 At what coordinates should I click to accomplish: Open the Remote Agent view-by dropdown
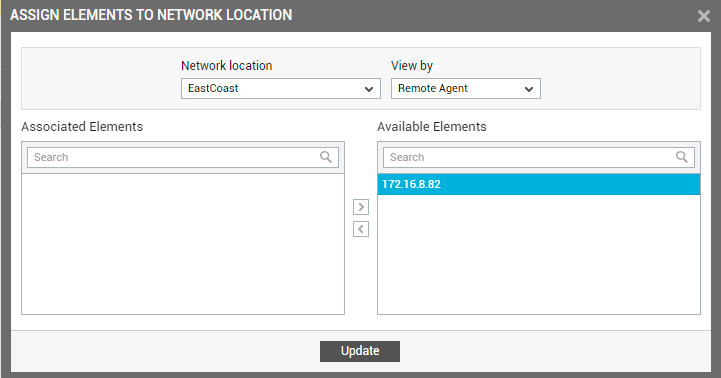click(466, 88)
